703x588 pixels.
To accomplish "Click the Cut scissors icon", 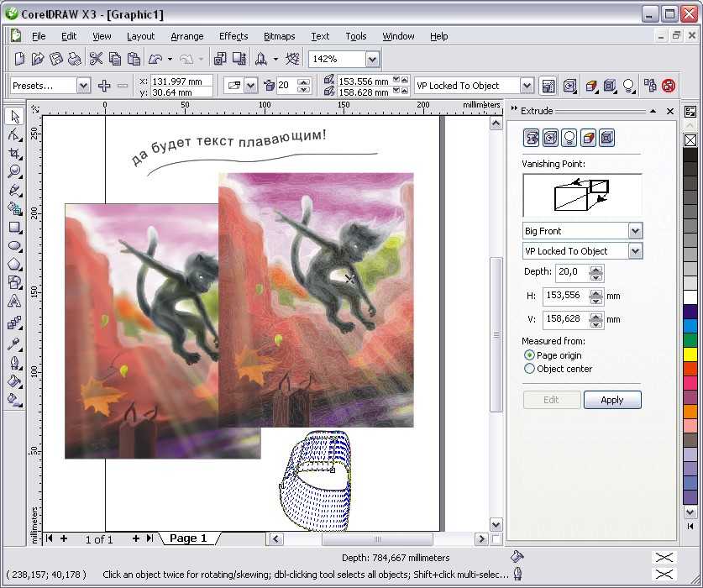I will [96, 59].
